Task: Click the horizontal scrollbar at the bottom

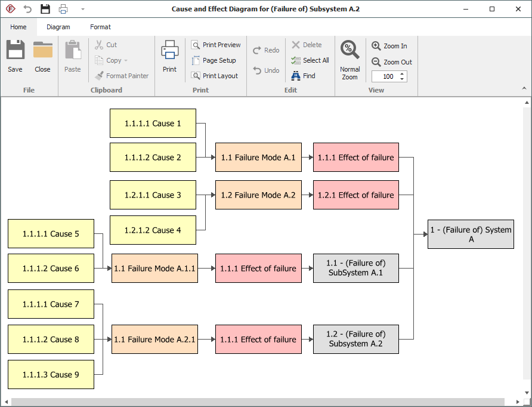Action: [x=256, y=402]
